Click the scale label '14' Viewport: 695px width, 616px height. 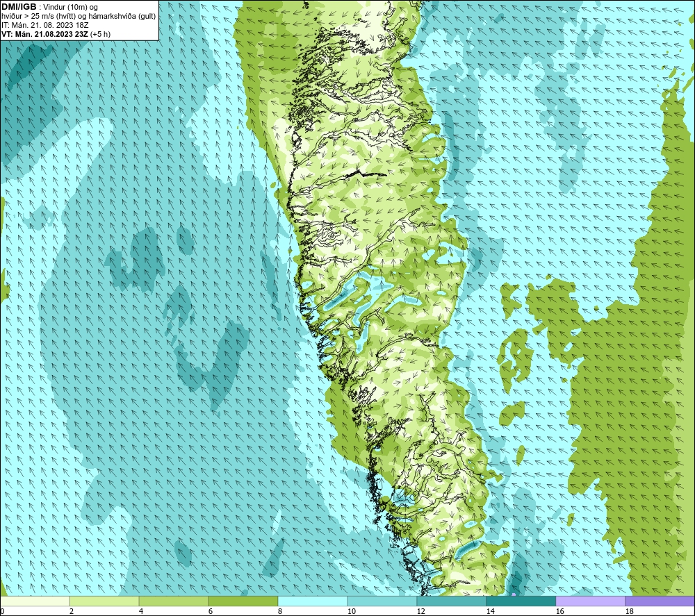(490, 612)
